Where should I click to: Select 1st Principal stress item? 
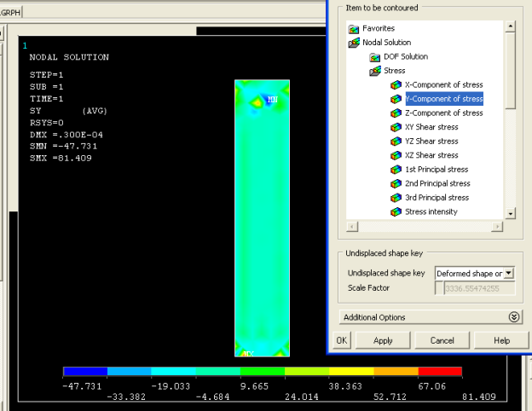pos(437,170)
